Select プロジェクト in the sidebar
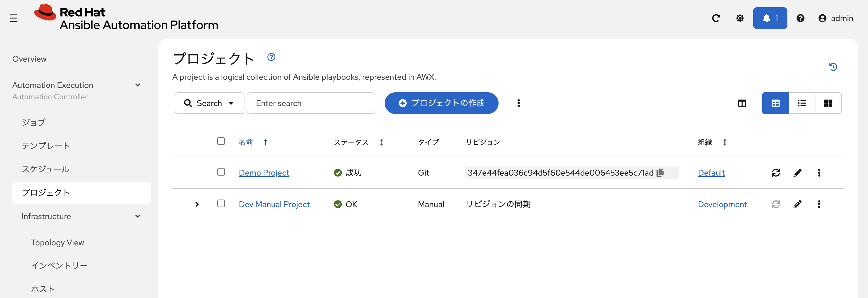Screen dimensions: 868x298 point(81,193)
